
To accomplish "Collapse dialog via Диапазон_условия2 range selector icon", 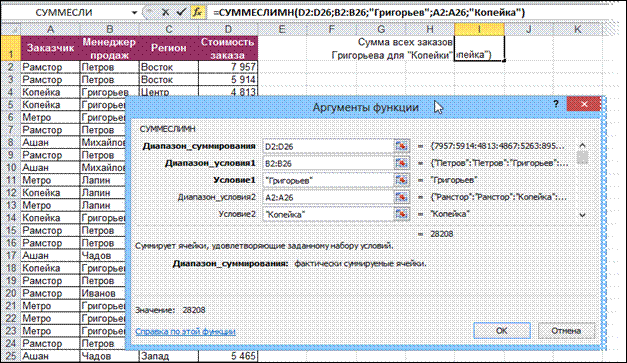I will 401,197.
